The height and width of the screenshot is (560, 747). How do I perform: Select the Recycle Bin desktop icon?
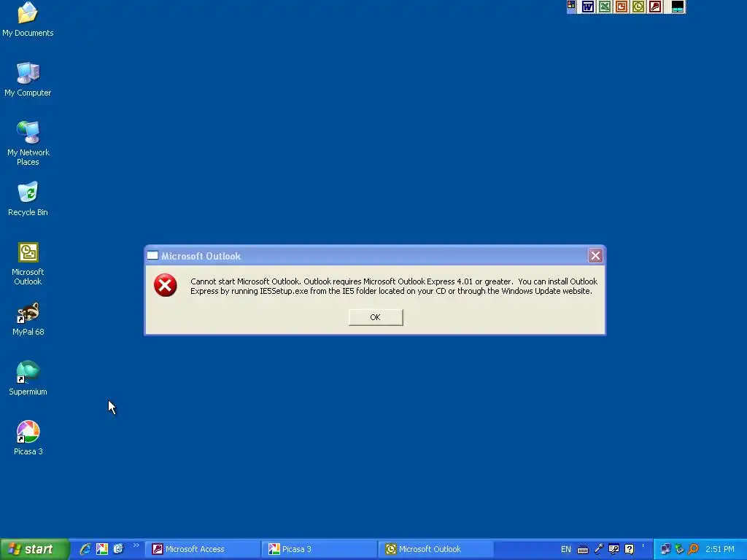[x=28, y=199]
